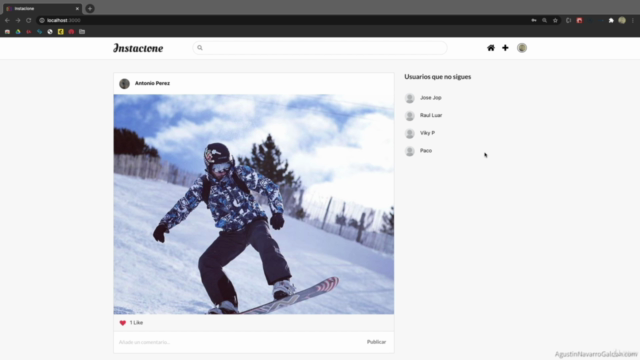Open Antonio Perez's profile from post header
Image resolution: width=640 pixels, height=360 pixels.
pos(152,83)
